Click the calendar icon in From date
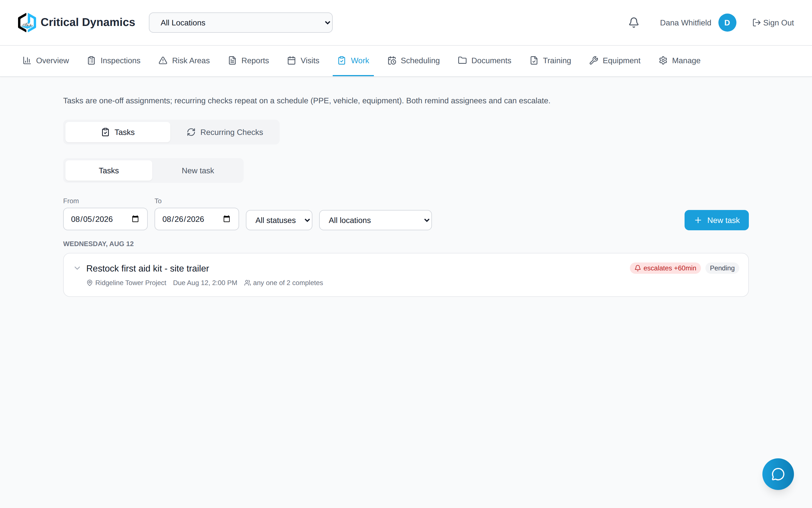The height and width of the screenshot is (508, 812). (135, 219)
